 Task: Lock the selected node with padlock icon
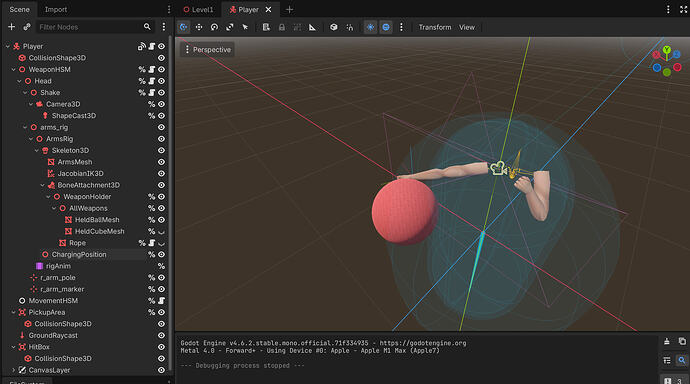click(282, 27)
